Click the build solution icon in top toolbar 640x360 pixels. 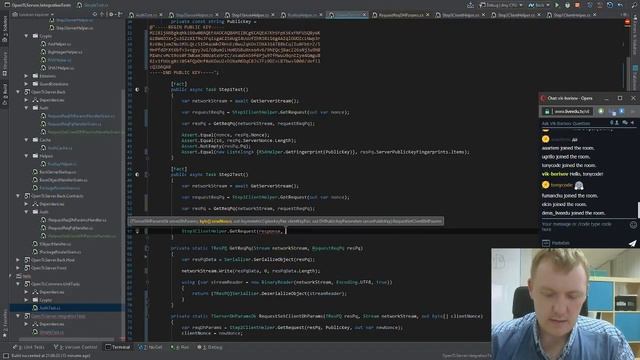pos(471,5)
